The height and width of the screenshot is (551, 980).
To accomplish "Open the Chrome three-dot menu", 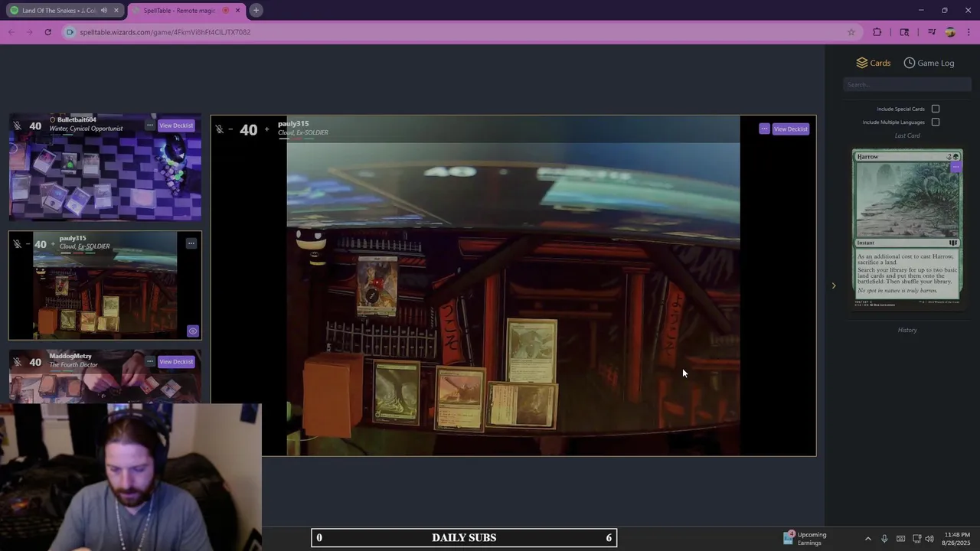I will [x=969, y=32].
